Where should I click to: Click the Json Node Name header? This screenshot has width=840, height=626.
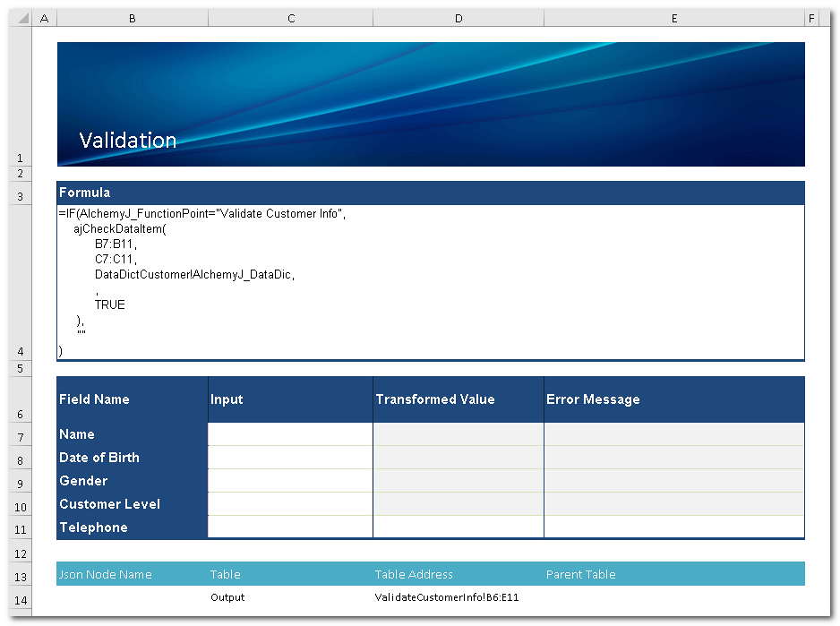pos(133,574)
